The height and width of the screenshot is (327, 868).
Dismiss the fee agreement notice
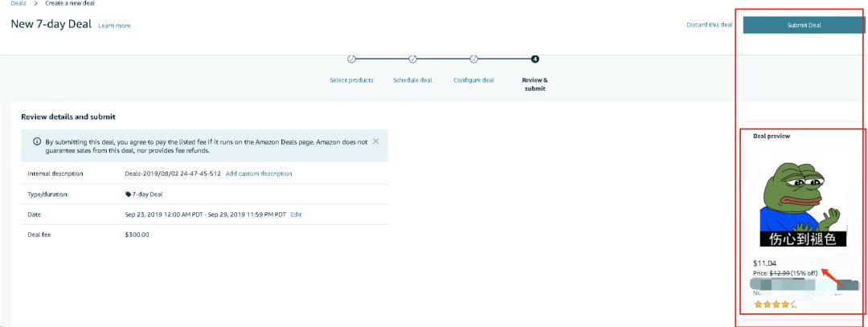point(376,141)
